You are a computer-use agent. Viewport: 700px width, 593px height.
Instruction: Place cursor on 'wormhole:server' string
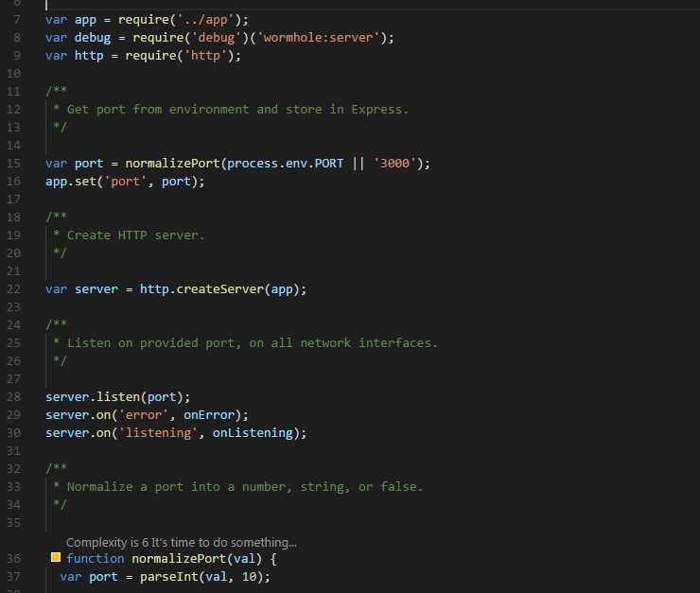(x=318, y=38)
